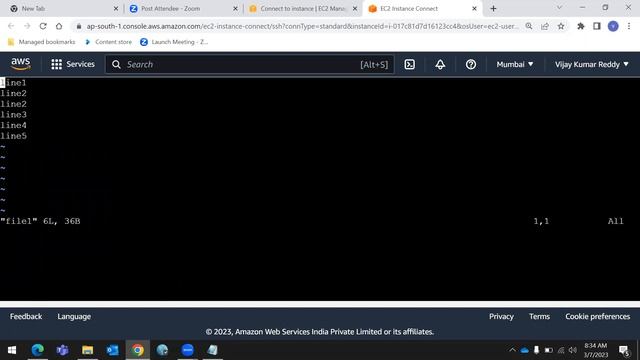Open the Windows notification center
Image resolution: width=640 pixels, height=360 pixels.
(624, 350)
